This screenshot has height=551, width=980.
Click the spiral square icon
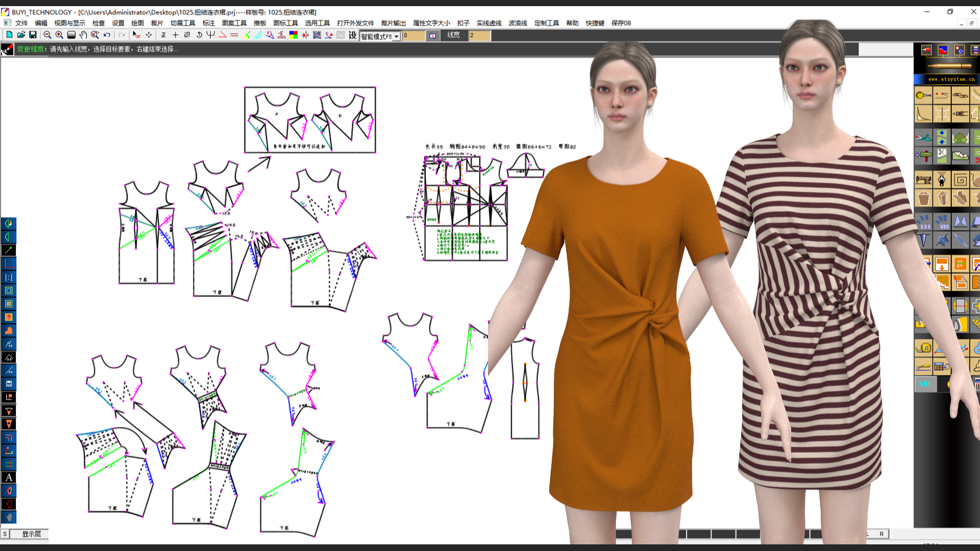coord(960,180)
